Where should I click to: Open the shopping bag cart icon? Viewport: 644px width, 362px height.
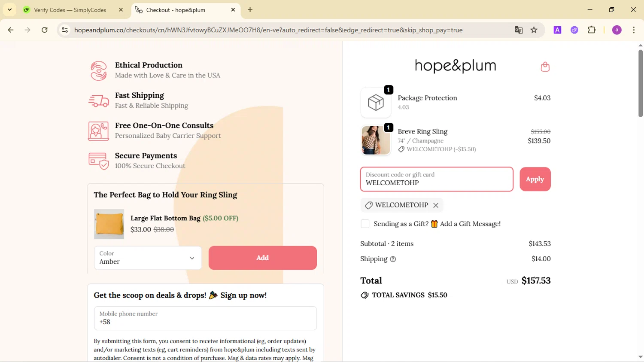(545, 67)
